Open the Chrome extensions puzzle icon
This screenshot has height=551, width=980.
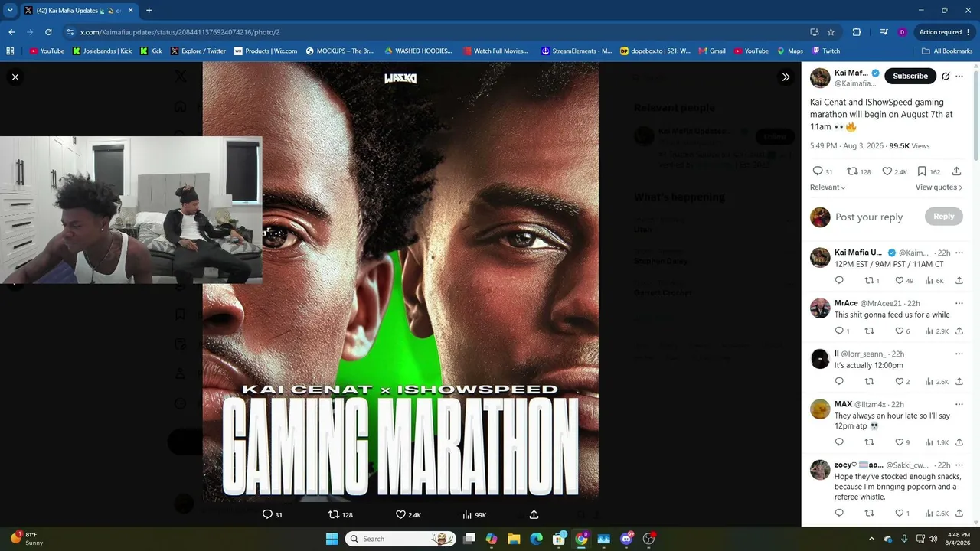click(x=856, y=32)
